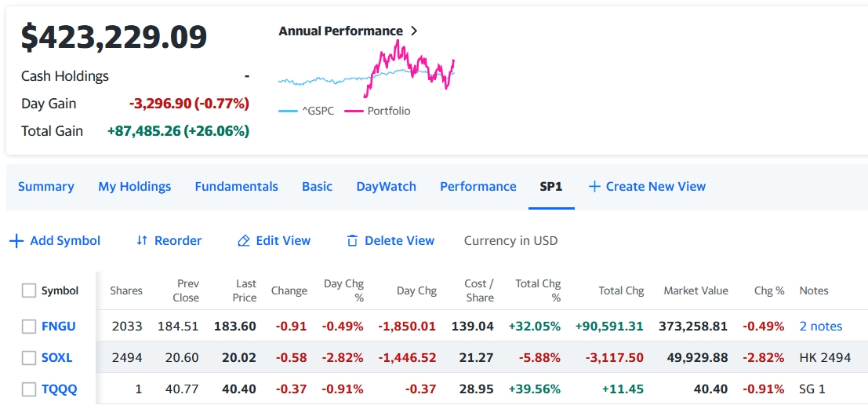Sort by the Day Chg % column header
Viewport: 868px width, 409px height.
[343, 290]
